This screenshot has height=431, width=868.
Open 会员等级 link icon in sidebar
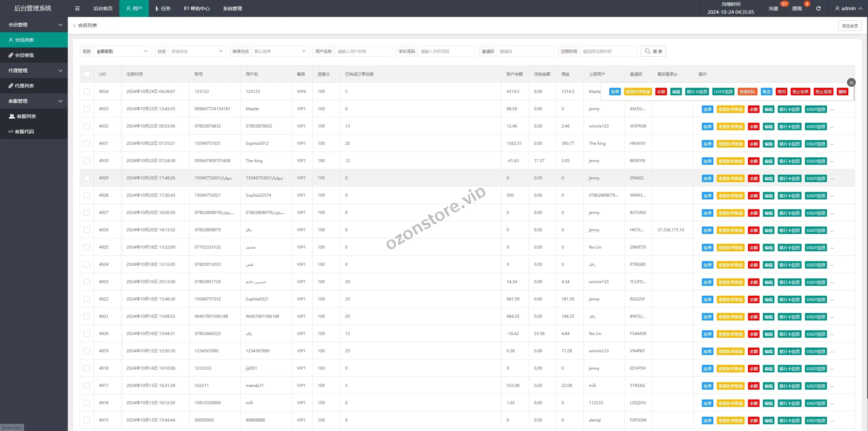tap(11, 55)
